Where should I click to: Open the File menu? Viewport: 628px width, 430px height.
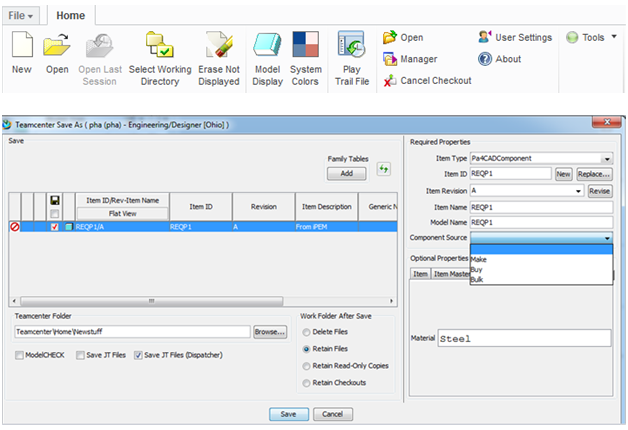(20, 16)
